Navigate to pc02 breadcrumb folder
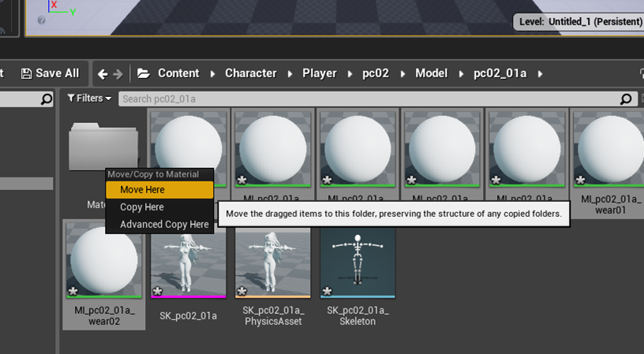 pos(376,73)
